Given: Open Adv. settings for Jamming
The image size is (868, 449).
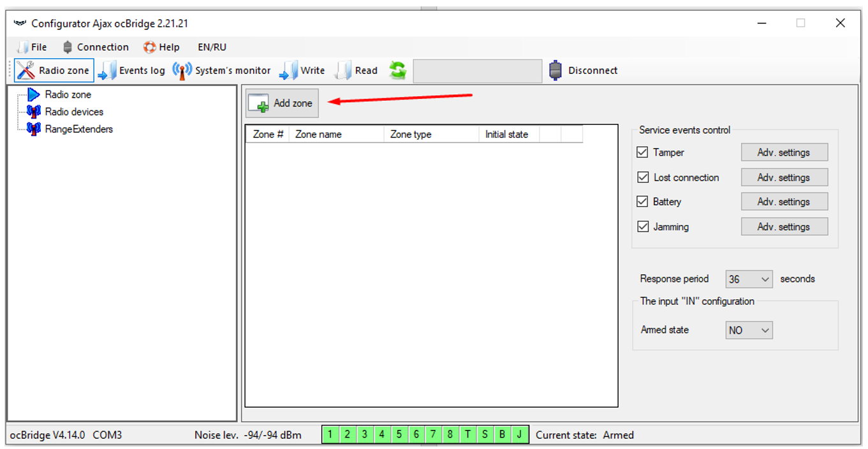Looking at the screenshot, I should pos(784,226).
